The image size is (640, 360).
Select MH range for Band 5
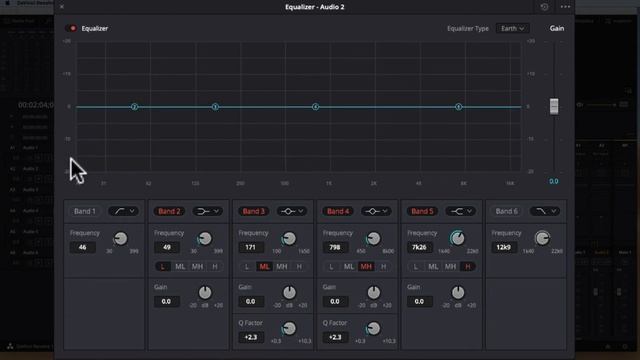point(450,267)
